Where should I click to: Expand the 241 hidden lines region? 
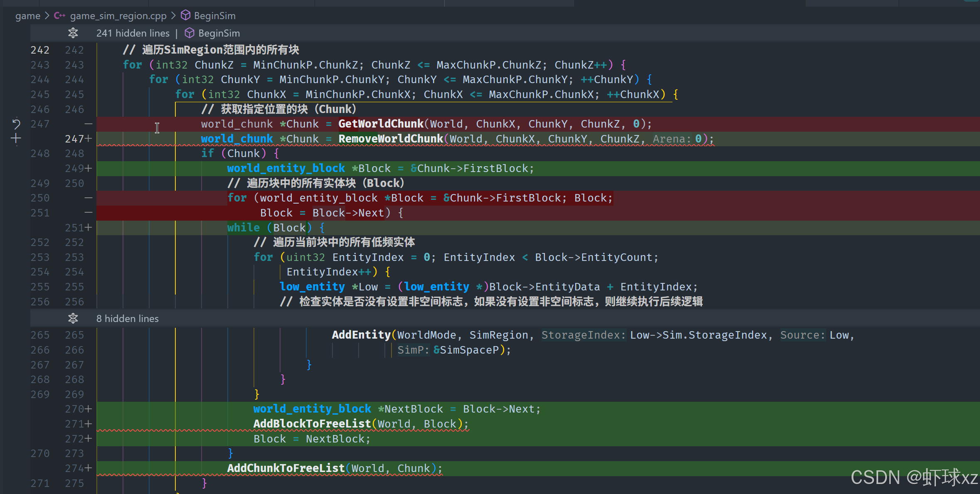tap(133, 33)
